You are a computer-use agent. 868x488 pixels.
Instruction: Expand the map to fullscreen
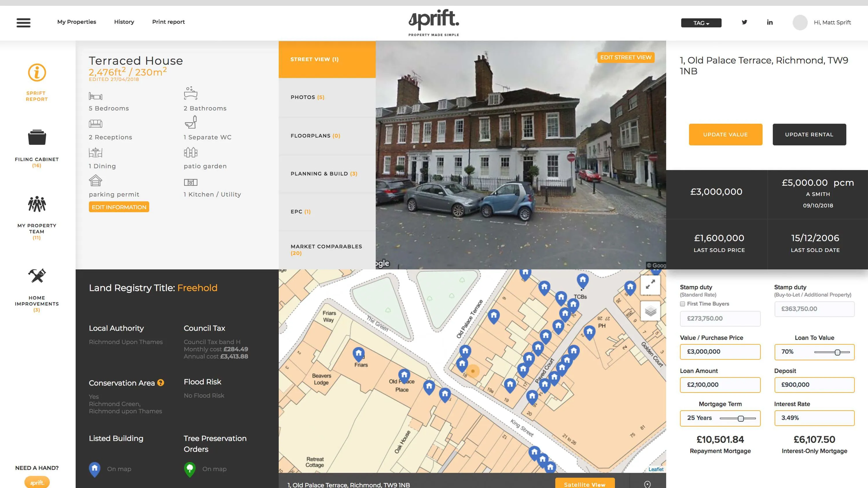tap(650, 284)
